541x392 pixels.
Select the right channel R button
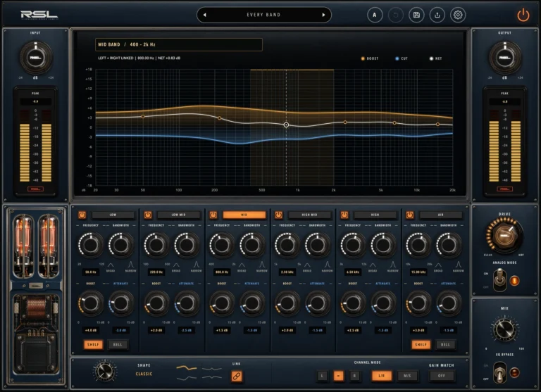[355, 376]
